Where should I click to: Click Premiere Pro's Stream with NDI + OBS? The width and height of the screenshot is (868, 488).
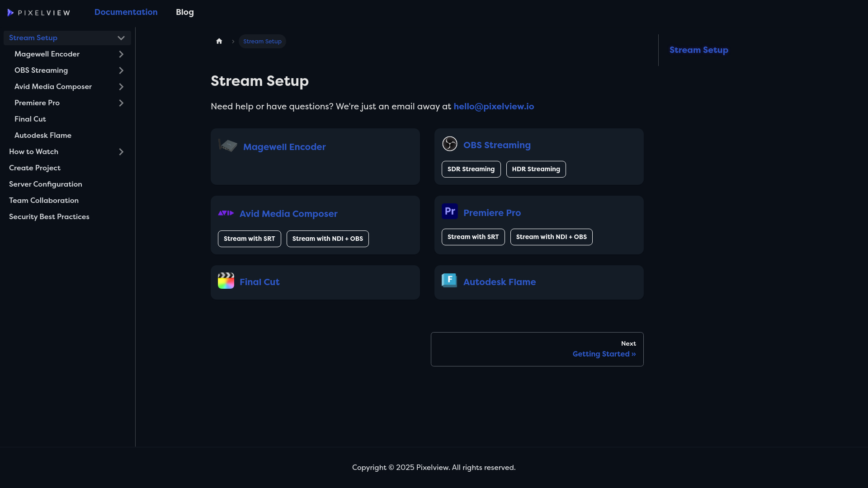coord(552,237)
